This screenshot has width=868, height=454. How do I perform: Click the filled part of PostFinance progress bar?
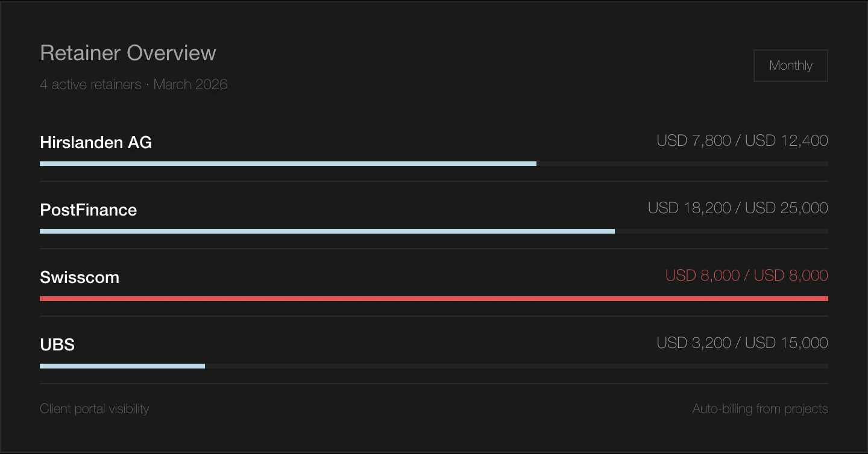click(x=327, y=231)
